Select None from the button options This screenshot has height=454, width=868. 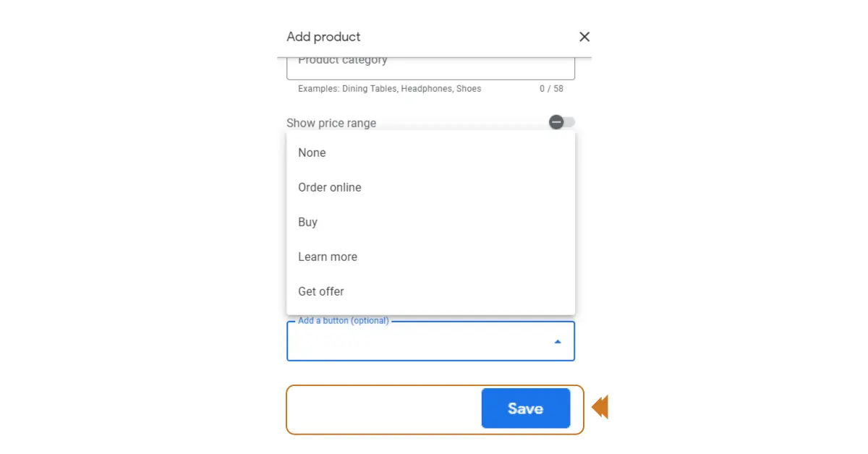pyautogui.click(x=312, y=153)
